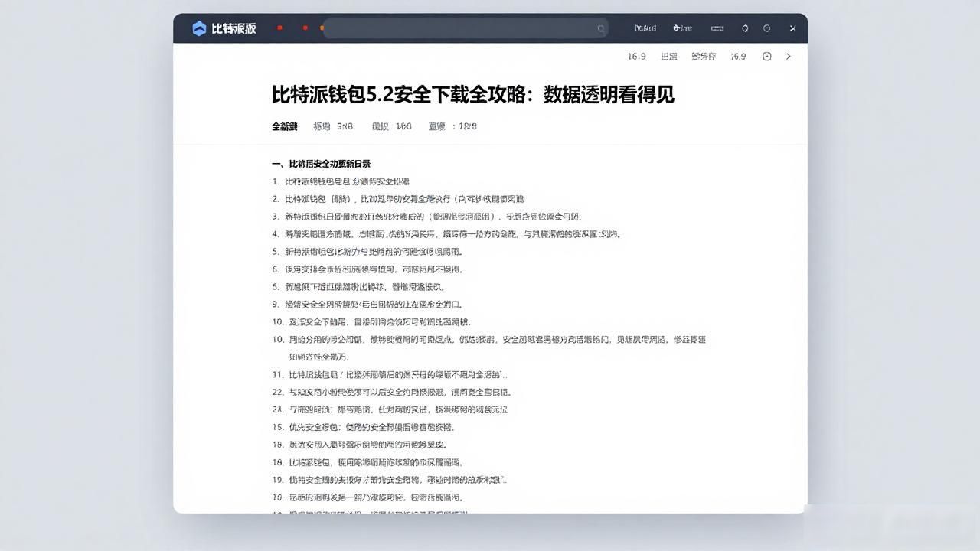
Task: Click list row numbered 1
Action: click(341, 181)
